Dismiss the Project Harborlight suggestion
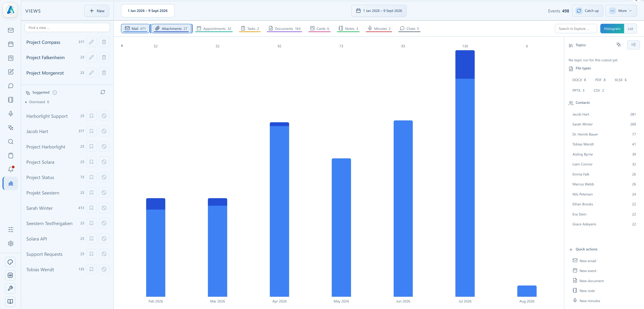The width and height of the screenshot is (644, 309). point(104,147)
